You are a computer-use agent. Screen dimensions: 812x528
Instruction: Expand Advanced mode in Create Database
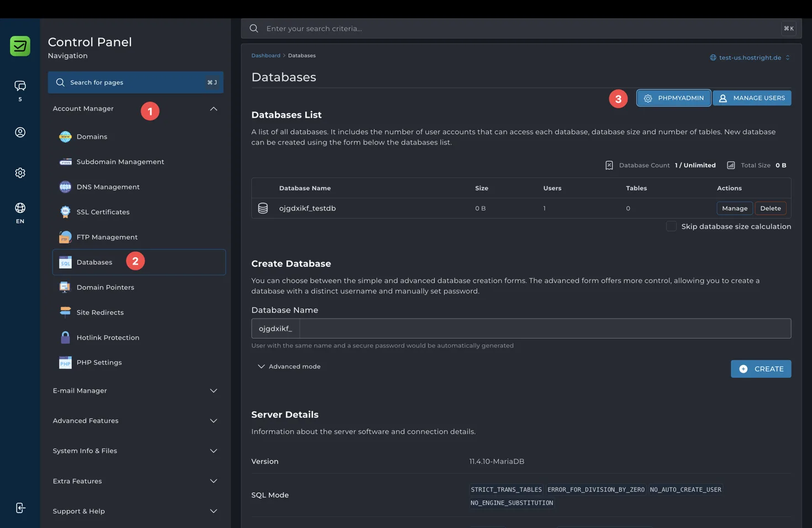click(289, 367)
